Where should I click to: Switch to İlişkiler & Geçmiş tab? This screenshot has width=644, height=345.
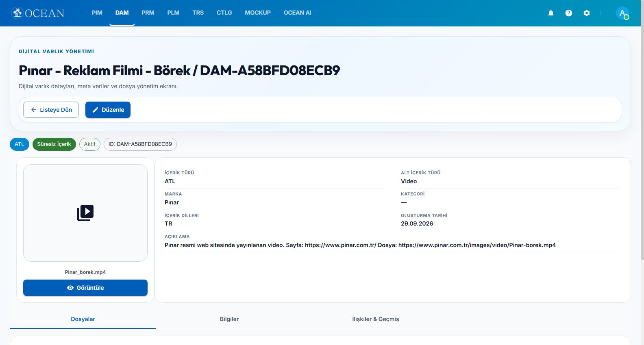click(x=376, y=319)
